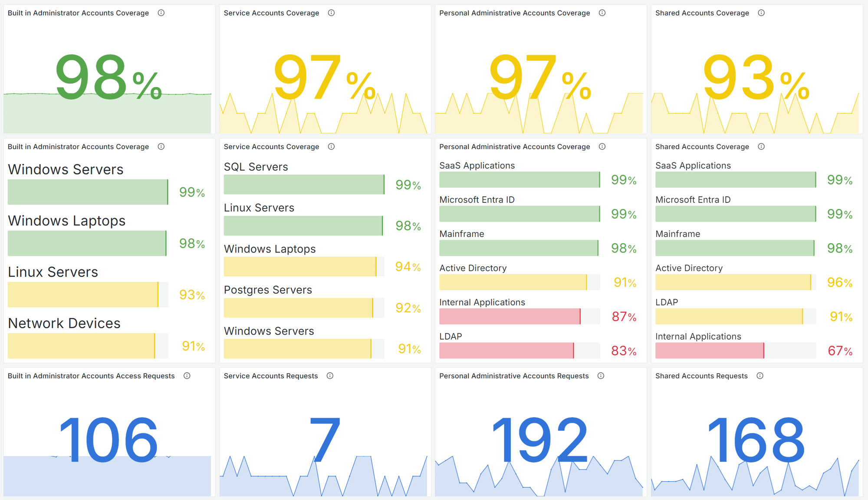Click info icon on Shared Accounts bar-gauge panel with LDAP 91%
Image resolution: width=868 pixels, height=500 pixels.
click(761, 147)
